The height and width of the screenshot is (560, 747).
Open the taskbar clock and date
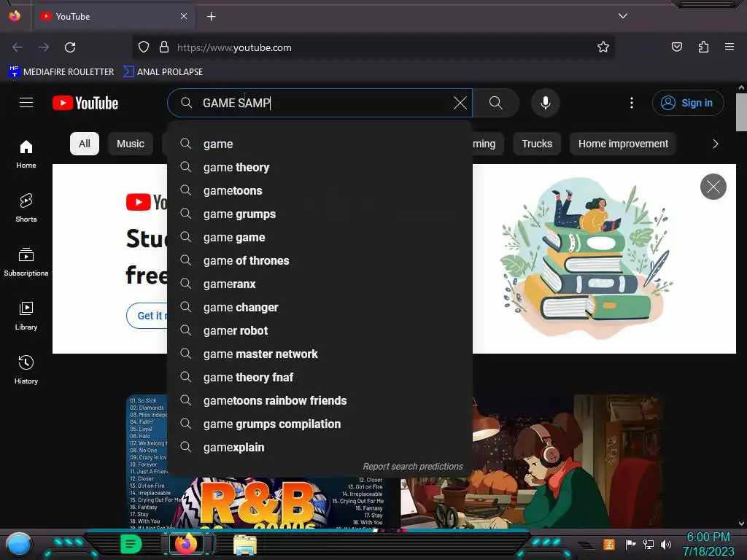708,544
